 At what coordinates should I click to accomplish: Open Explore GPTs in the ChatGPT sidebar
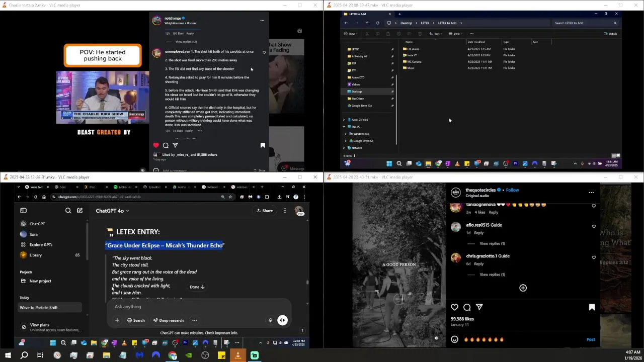click(41, 245)
